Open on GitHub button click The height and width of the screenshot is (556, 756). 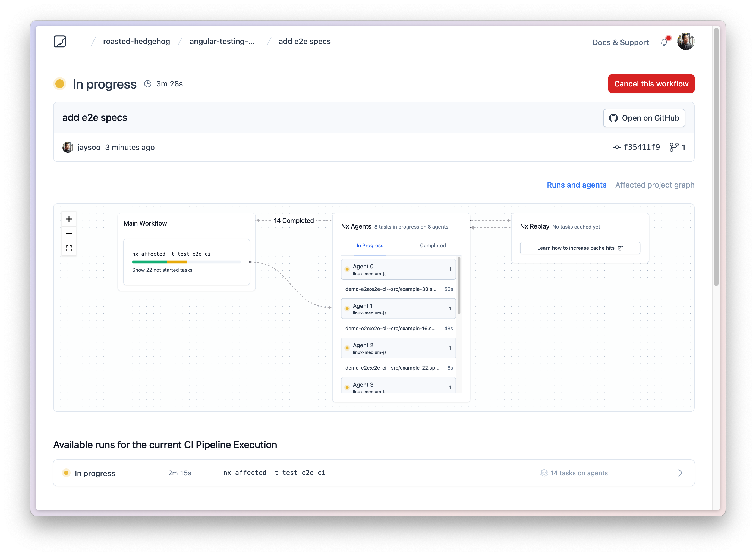coord(643,117)
